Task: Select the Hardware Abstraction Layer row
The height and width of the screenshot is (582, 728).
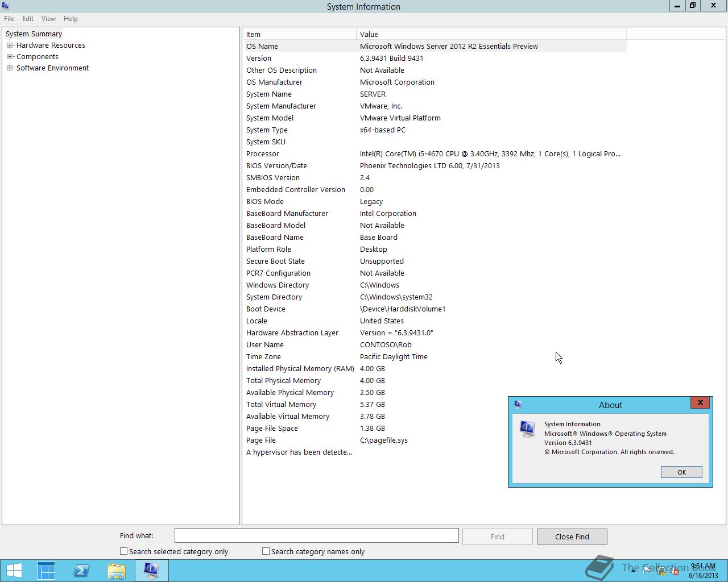Action: [x=435, y=332]
